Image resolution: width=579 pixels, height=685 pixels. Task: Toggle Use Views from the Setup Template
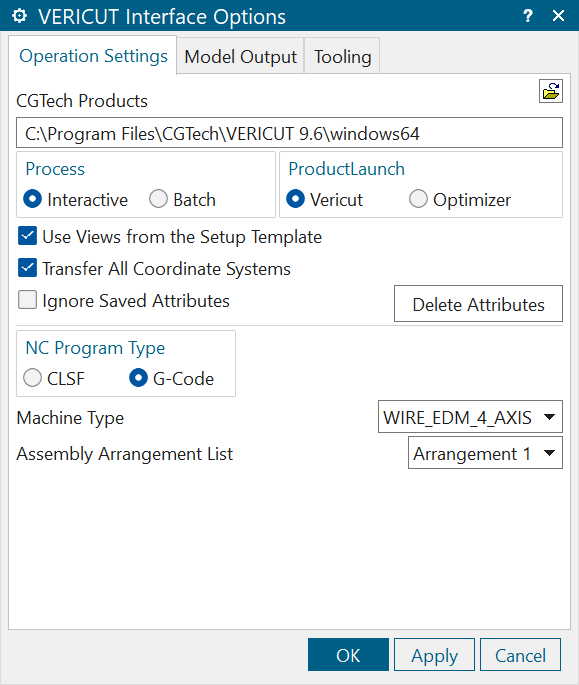pos(170,236)
